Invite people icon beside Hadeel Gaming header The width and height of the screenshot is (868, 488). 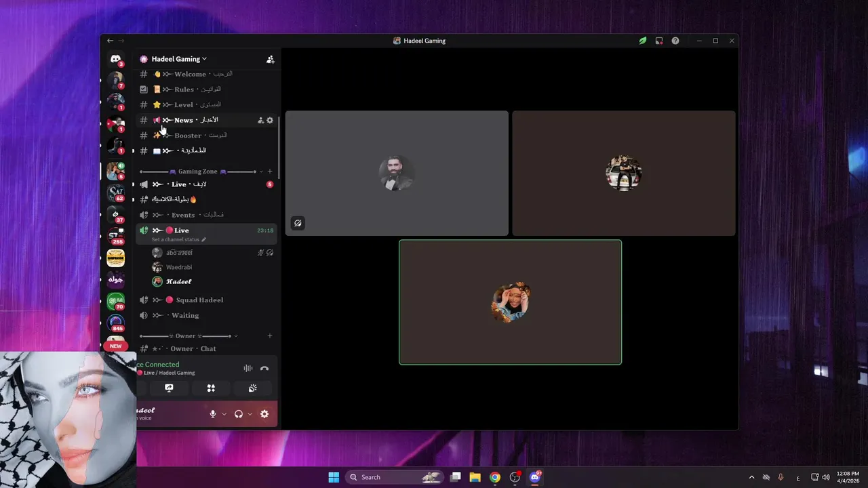270,59
